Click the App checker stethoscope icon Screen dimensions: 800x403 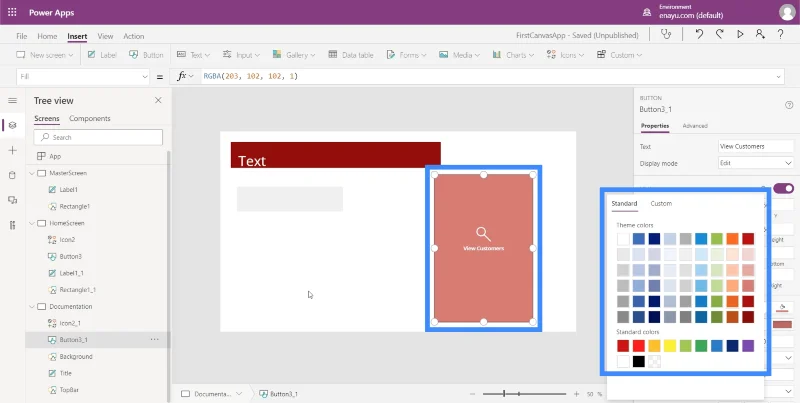pyautogui.click(x=666, y=34)
